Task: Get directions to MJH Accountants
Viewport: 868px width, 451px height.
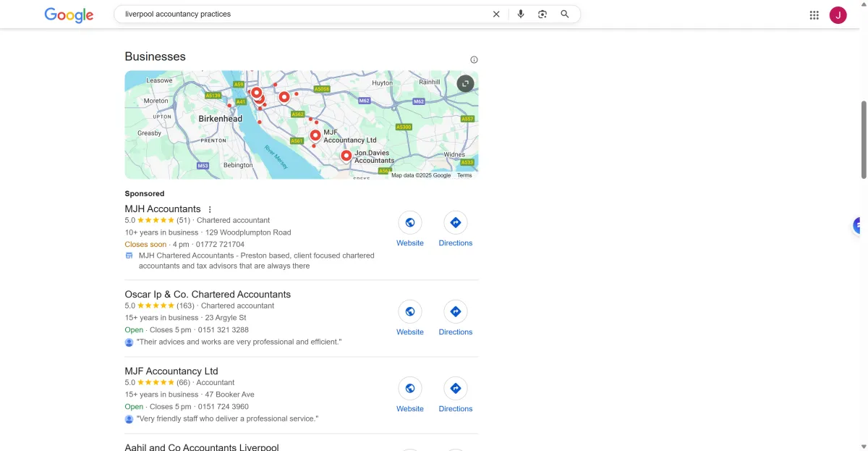Action: coord(456,222)
